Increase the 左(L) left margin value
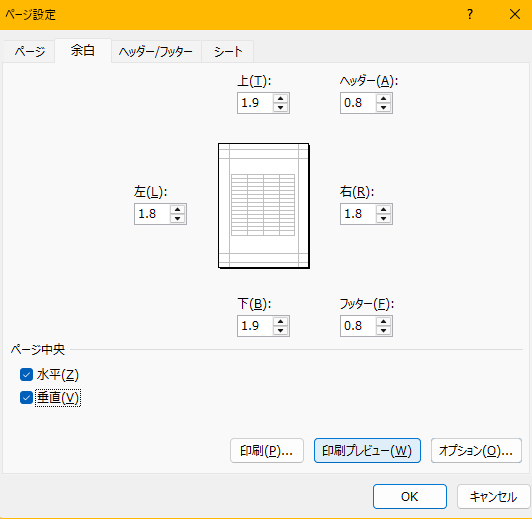532x519 pixels. click(177, 210)
